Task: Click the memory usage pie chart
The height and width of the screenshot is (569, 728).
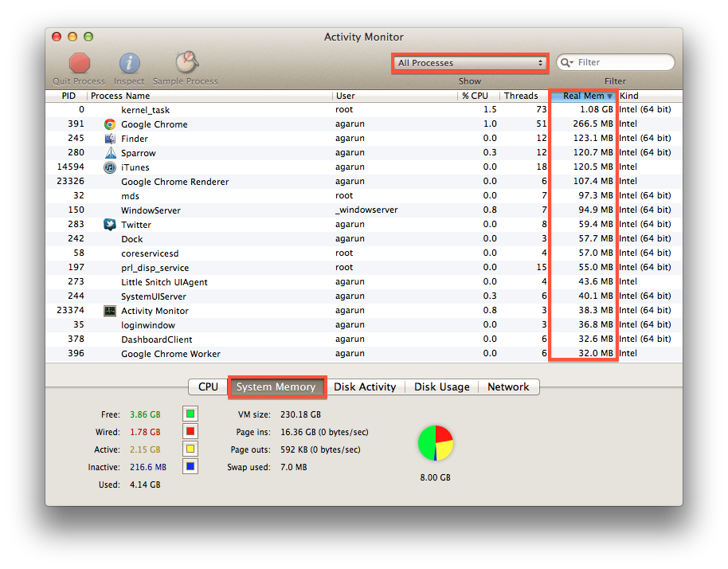Action: (x=436, y=442)
